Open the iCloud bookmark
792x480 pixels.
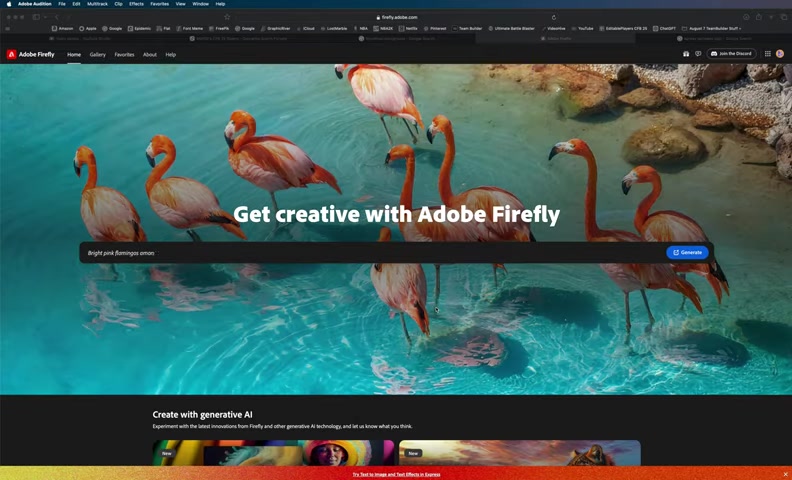pos(305,28)
